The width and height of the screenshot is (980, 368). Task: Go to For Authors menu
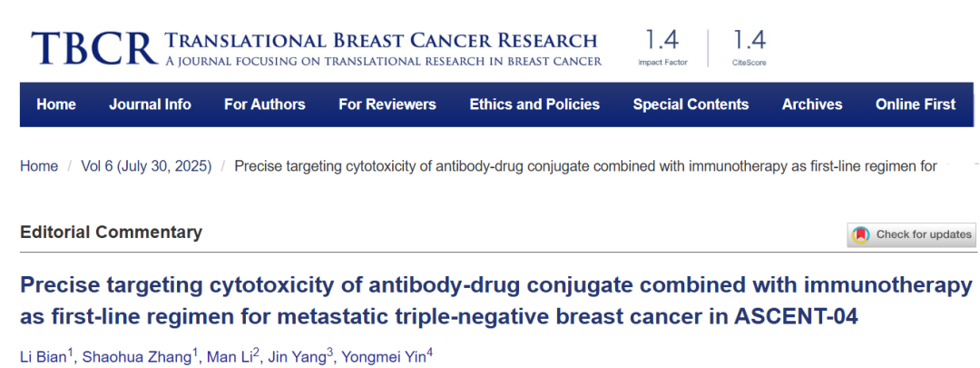pyautogui.click(x=265, y=104)
